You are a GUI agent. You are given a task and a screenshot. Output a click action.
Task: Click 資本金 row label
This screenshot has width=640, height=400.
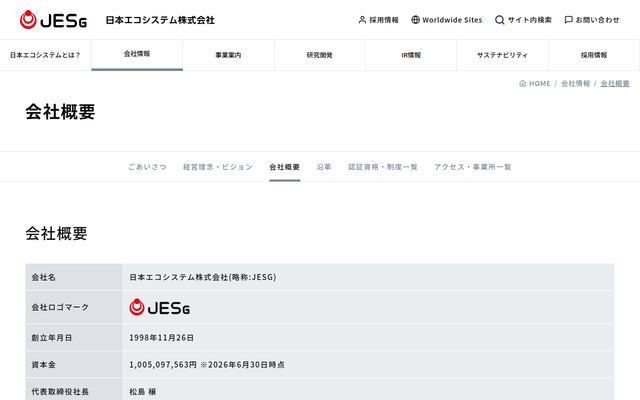point(44,364)
